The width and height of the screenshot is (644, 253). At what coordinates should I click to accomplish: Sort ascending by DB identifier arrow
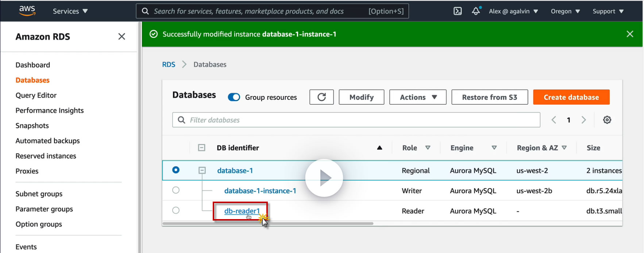click(x=379, y=148)
